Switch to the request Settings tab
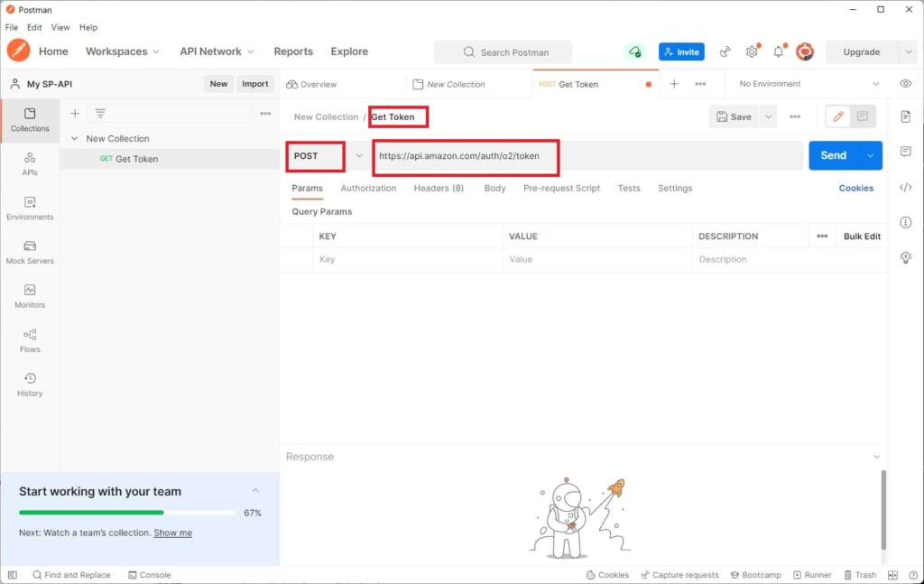Image resolution: width=924 pixels, height=584 pixels. coord(675,188)
